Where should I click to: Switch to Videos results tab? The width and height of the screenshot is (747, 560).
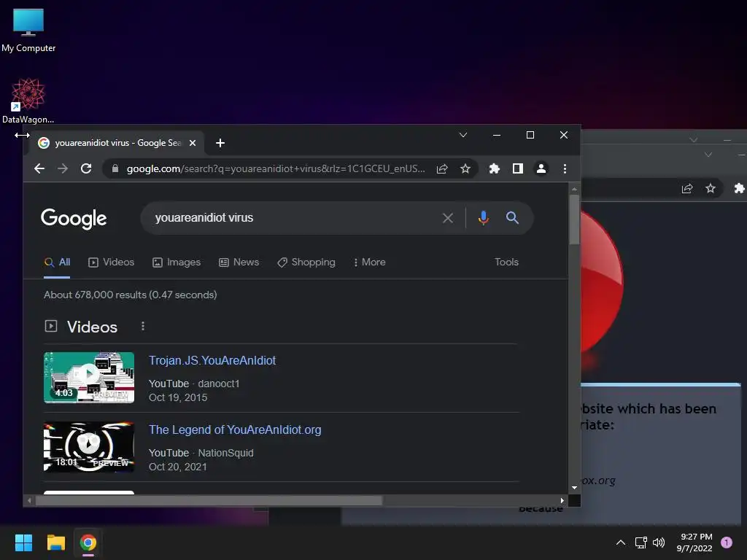pos(112,262)
